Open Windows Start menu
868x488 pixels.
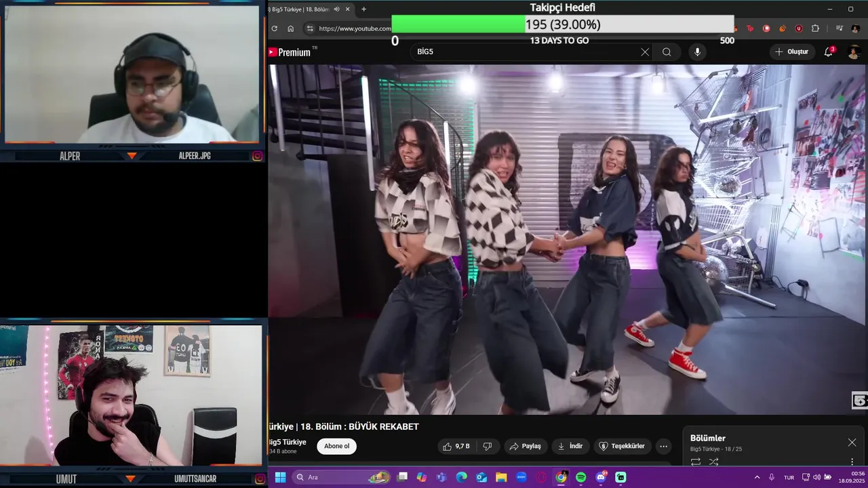click(x=280, y=477)
